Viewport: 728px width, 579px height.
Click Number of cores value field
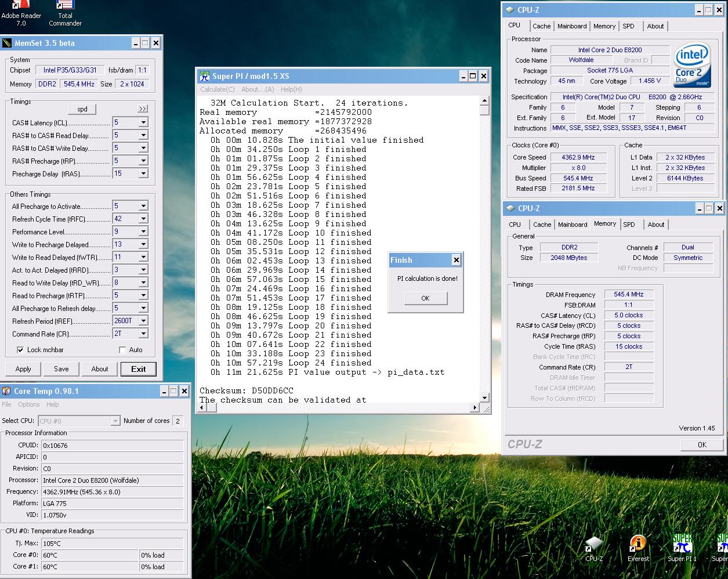[178, 421]
